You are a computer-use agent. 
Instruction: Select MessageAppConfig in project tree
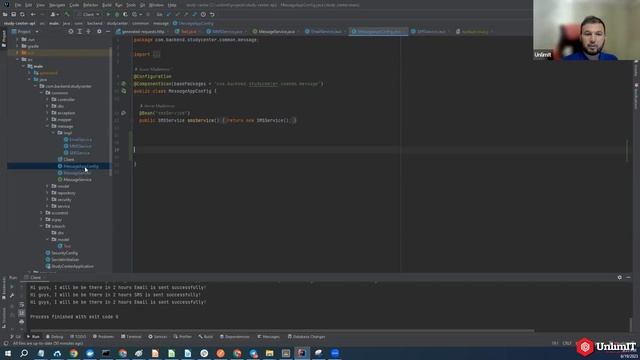point(78,166)
